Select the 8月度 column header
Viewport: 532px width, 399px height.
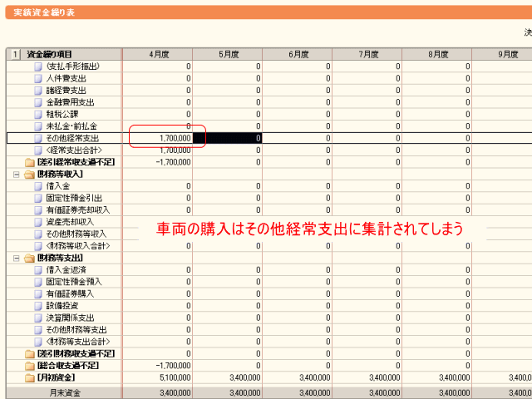click(x=437, y=54)
